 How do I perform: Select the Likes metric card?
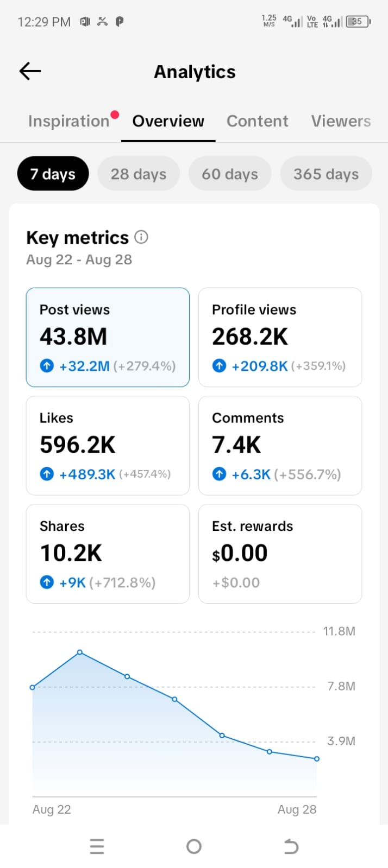[x=108, y=445]
